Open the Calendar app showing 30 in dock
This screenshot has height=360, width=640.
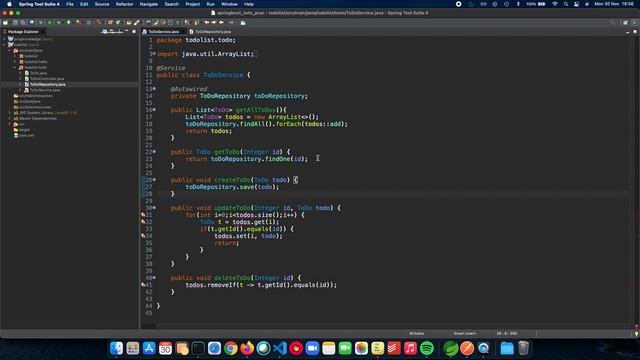point(165,348)
